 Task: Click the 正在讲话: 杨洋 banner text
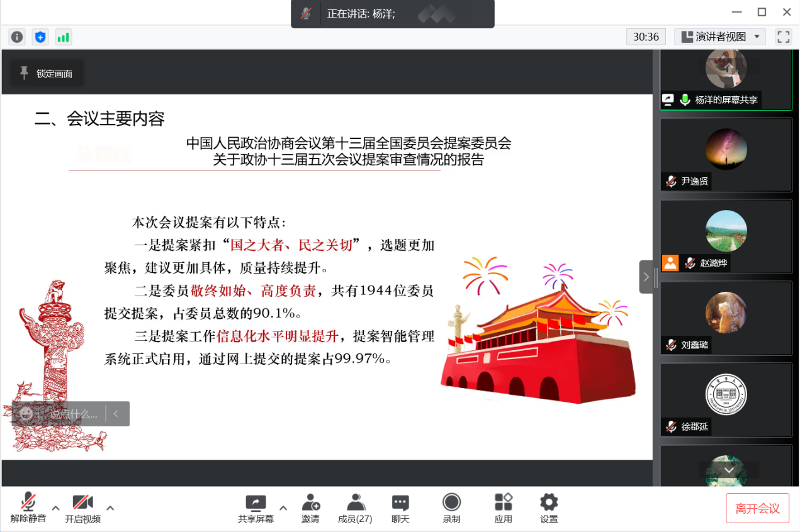pos(361,14)
